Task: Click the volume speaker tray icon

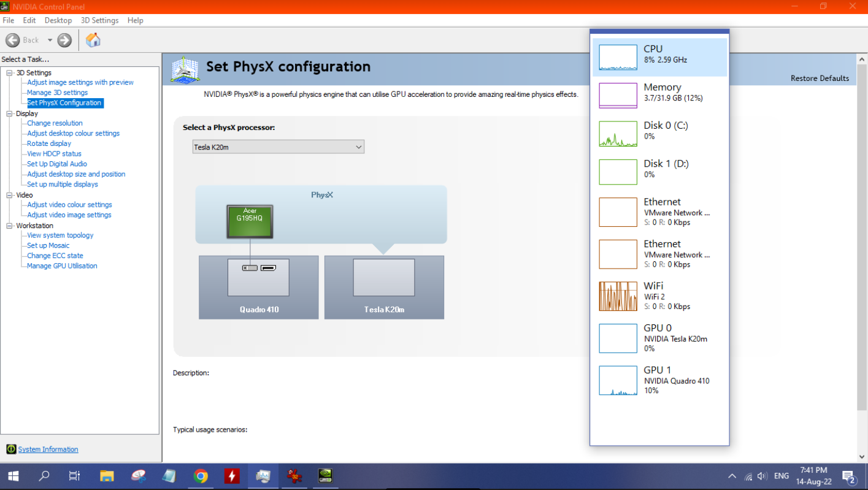Action: tap(762, 476)
